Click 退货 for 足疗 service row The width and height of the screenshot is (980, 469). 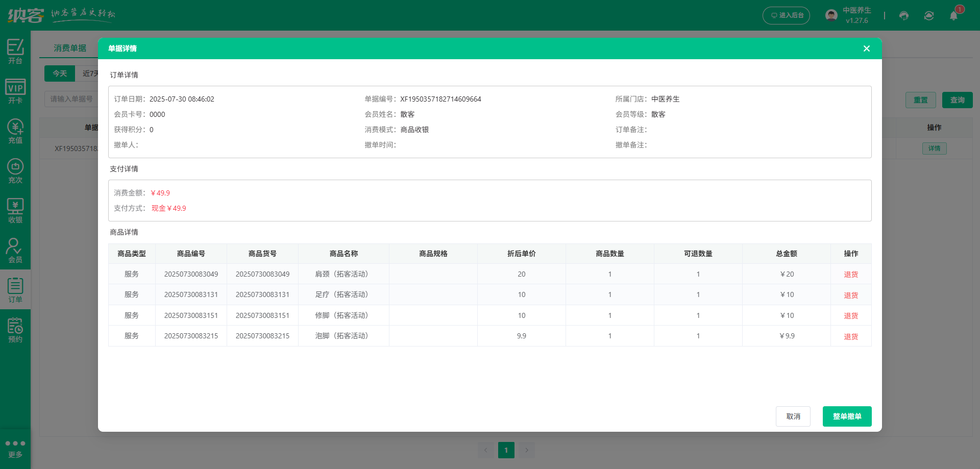pos(850,295)
